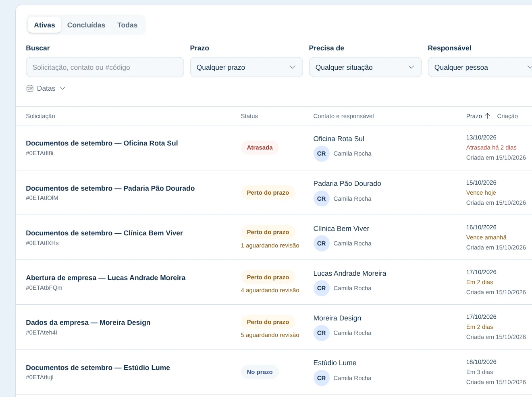This screenshot has width=532, height=397.
Task: Click the Prazo sort arrow icon
Action: pyautogui.click(x=487, y=116)
